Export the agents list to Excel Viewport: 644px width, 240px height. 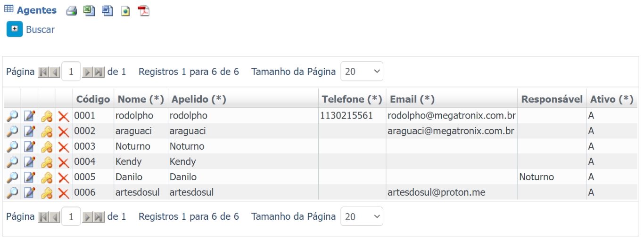pos(89,11)
